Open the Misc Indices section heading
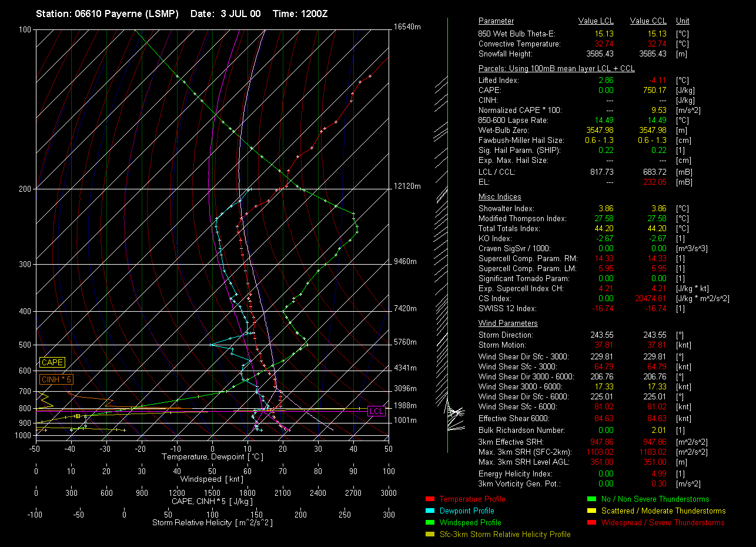The width and height of the screenshot is (756, 547). point(500,197)
